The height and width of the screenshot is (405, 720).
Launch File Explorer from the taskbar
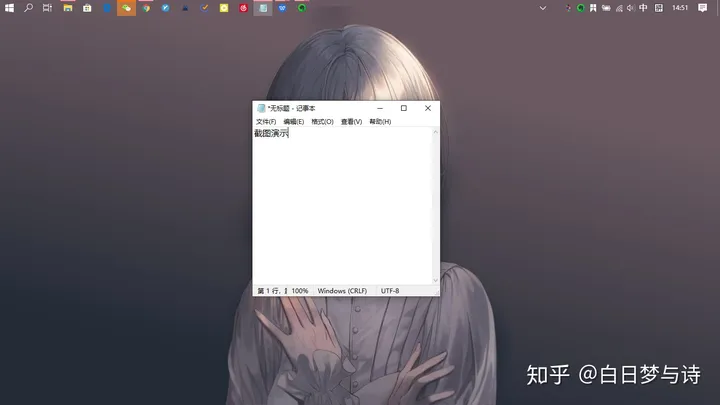tap(68, 8)
